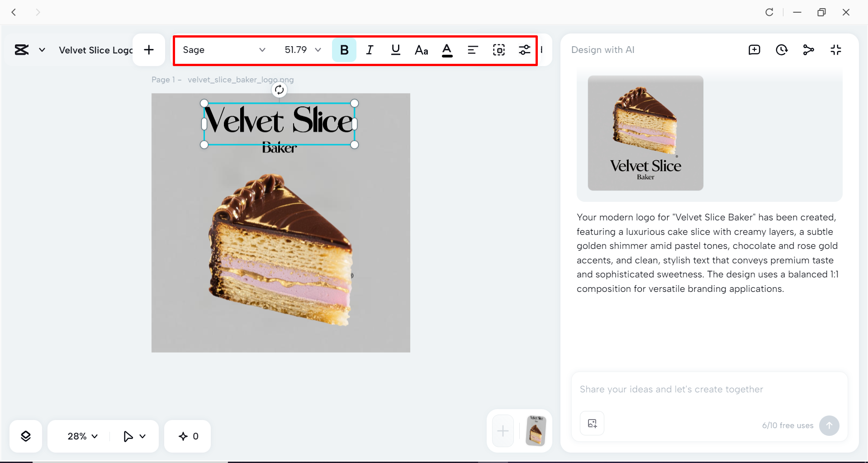Start a new AI chat conversation
Screen dimensions: 868x463
coord(754,50)
